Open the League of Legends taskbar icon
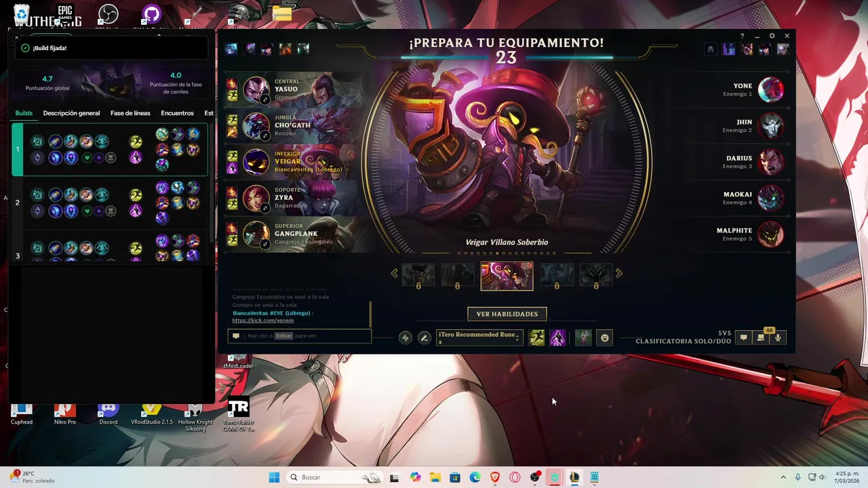Screen dimensions: 868x488 574,477
